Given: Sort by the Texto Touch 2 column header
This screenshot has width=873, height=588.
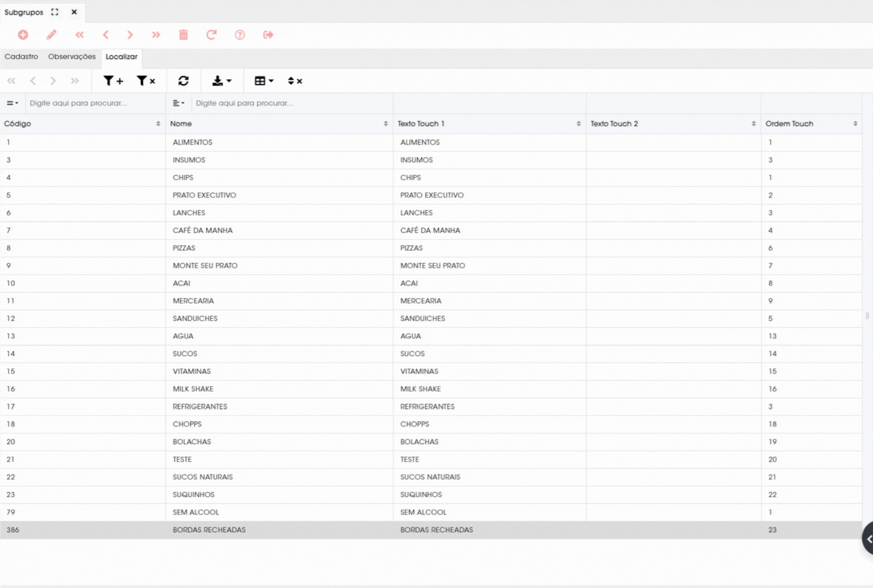Looking at the screenshot, I should pos(673,123).
